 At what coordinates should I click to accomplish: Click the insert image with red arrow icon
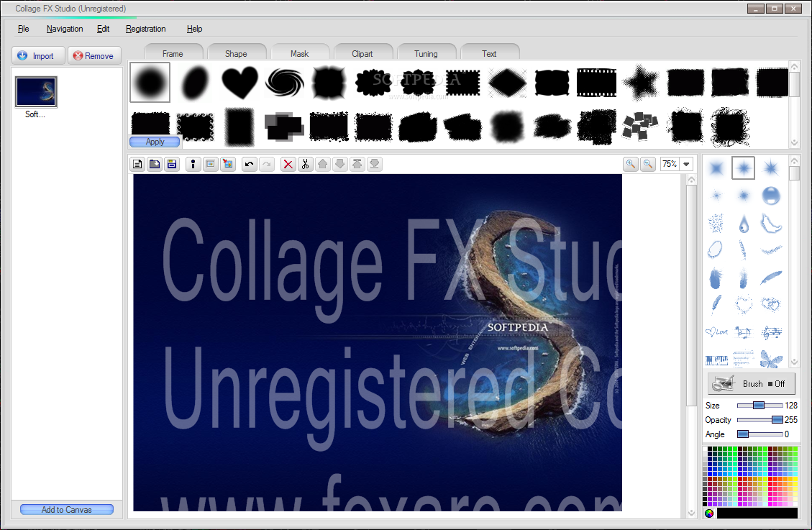point(228,164)
